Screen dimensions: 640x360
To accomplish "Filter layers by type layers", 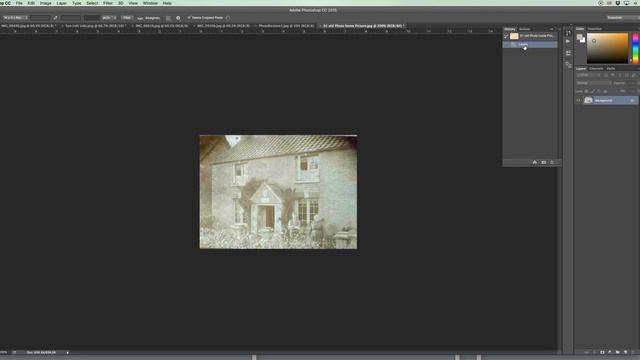I will click(x=620, y=75).
